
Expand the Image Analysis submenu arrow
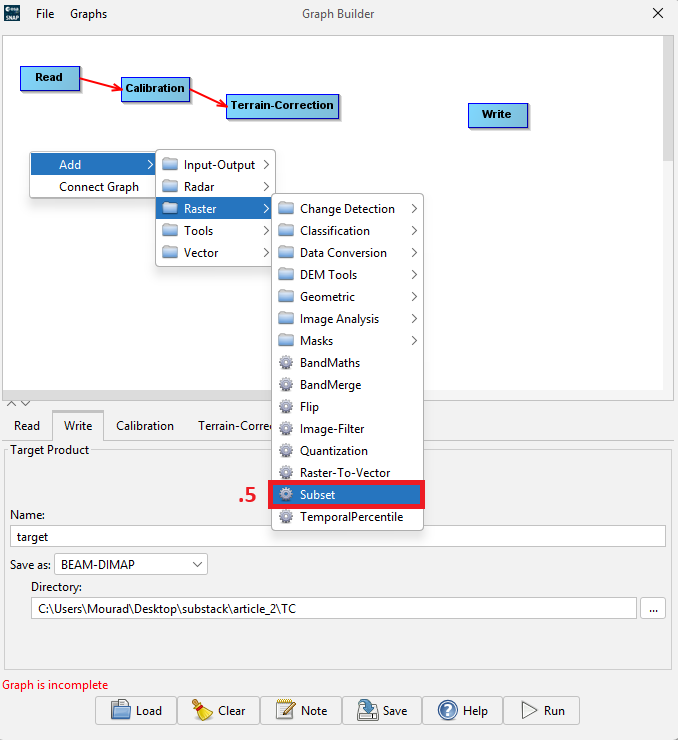coord(414,319)
